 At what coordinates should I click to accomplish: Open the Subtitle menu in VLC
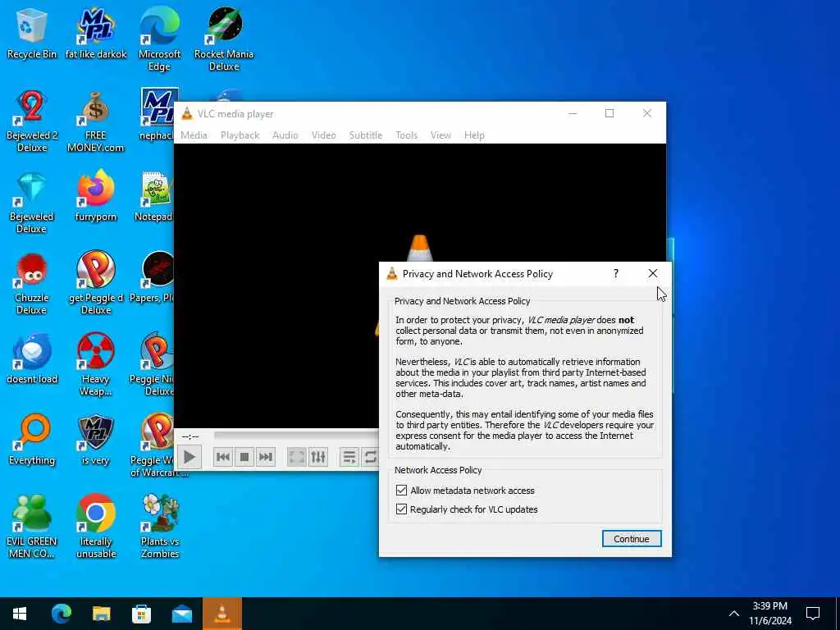366,135
